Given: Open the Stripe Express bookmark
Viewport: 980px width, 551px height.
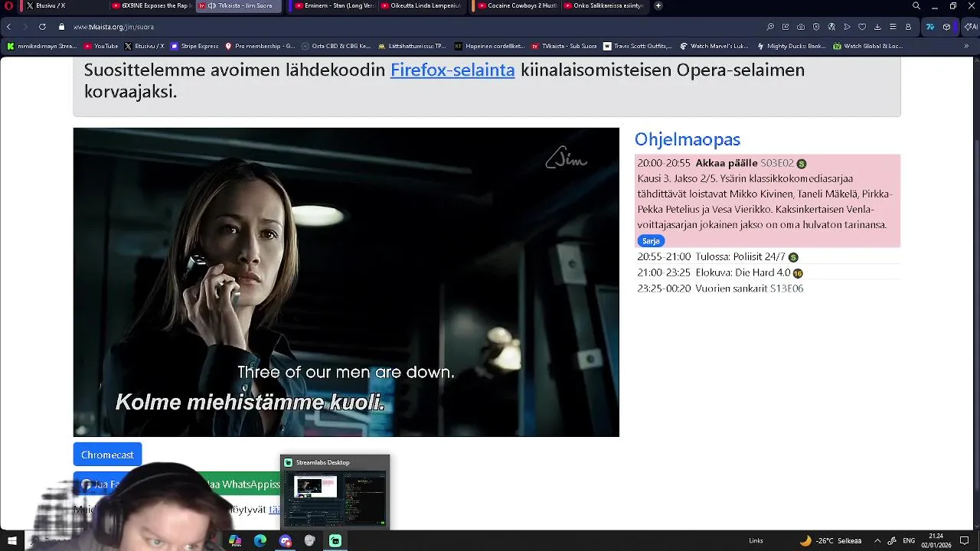Looking at the screenshot, I should point(194,46).
